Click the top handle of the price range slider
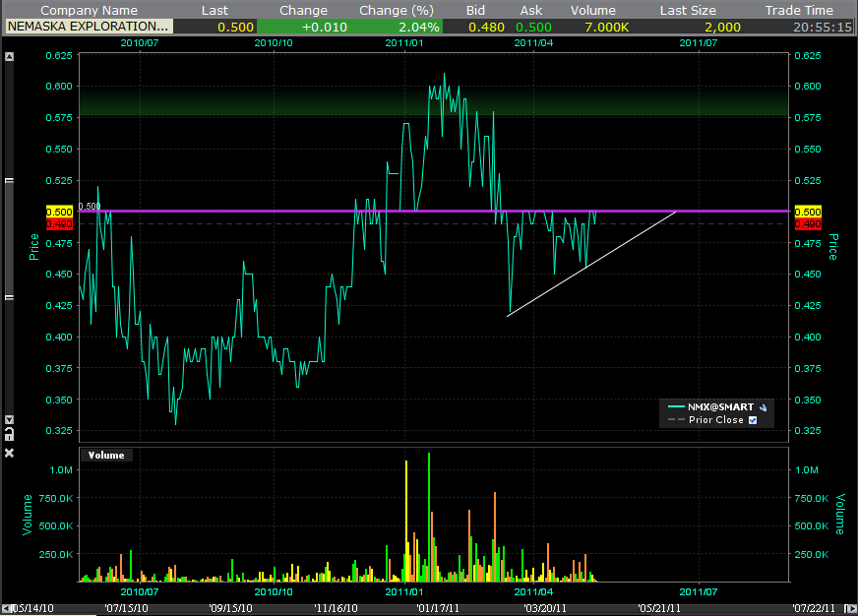The image size is (858, 616). 10,182
